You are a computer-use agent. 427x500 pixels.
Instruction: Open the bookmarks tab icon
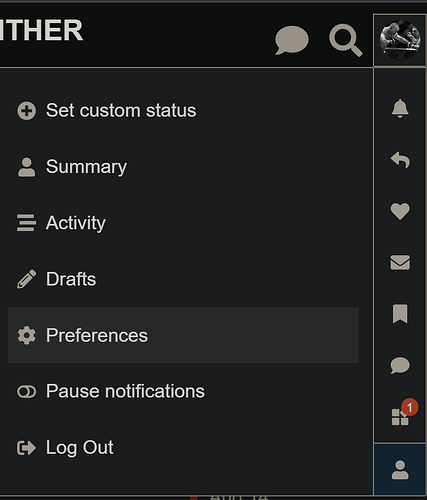pos(400,314)
